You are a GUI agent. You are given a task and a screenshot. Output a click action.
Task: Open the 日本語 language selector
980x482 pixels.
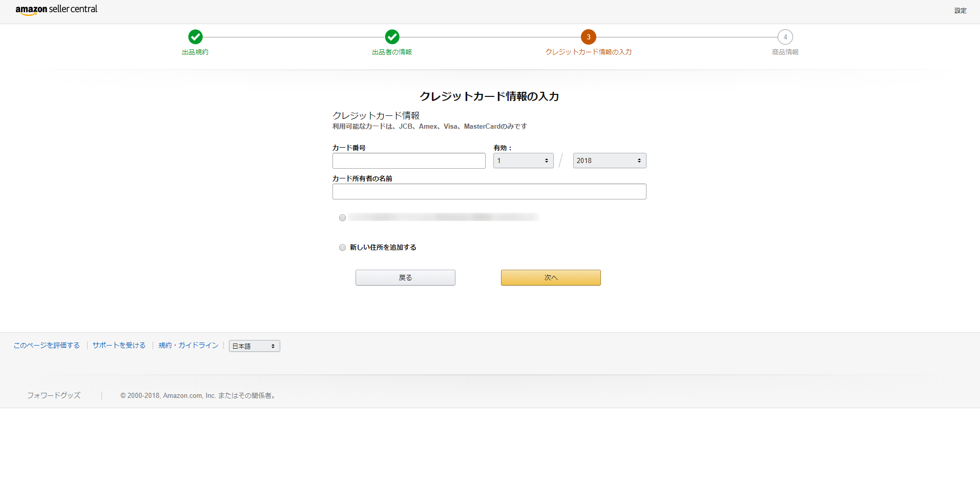[254, 346]
